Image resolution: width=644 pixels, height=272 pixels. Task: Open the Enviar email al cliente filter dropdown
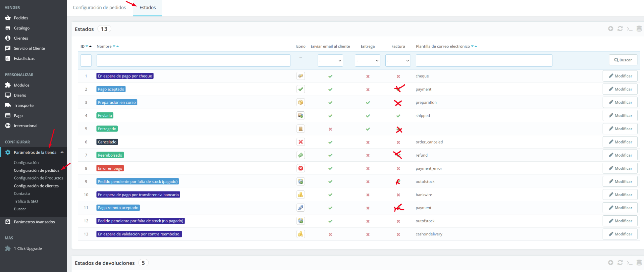click(x=330, y=61)
